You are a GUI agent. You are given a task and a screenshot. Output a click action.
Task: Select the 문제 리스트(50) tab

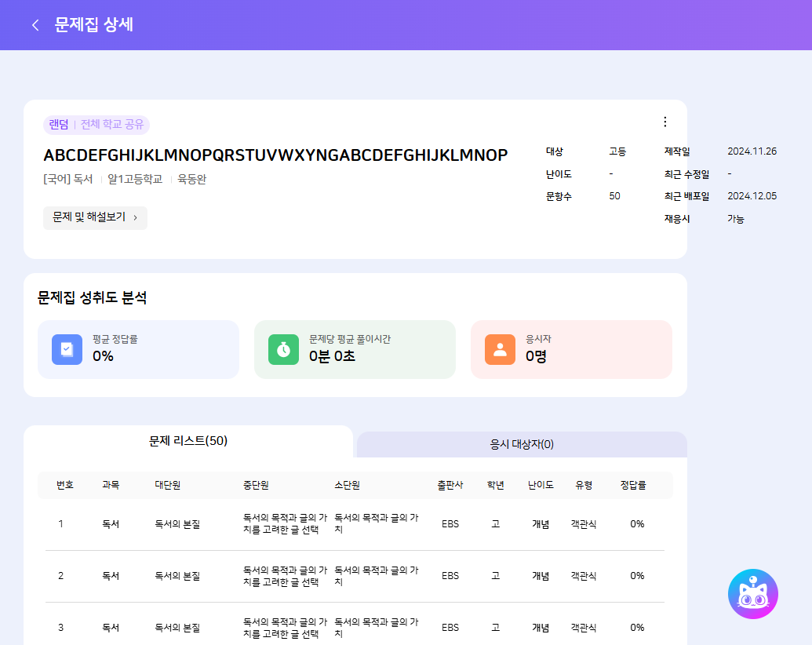coord(188,441)
